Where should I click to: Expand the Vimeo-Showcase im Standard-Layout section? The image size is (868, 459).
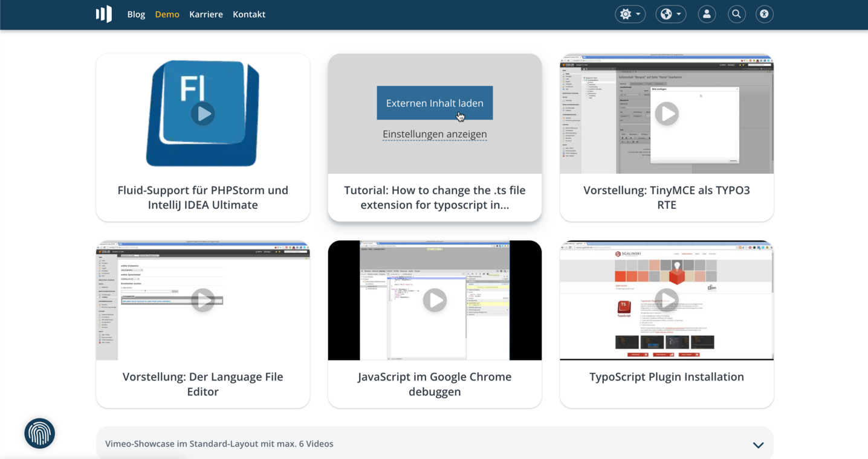tap(758, 445)
